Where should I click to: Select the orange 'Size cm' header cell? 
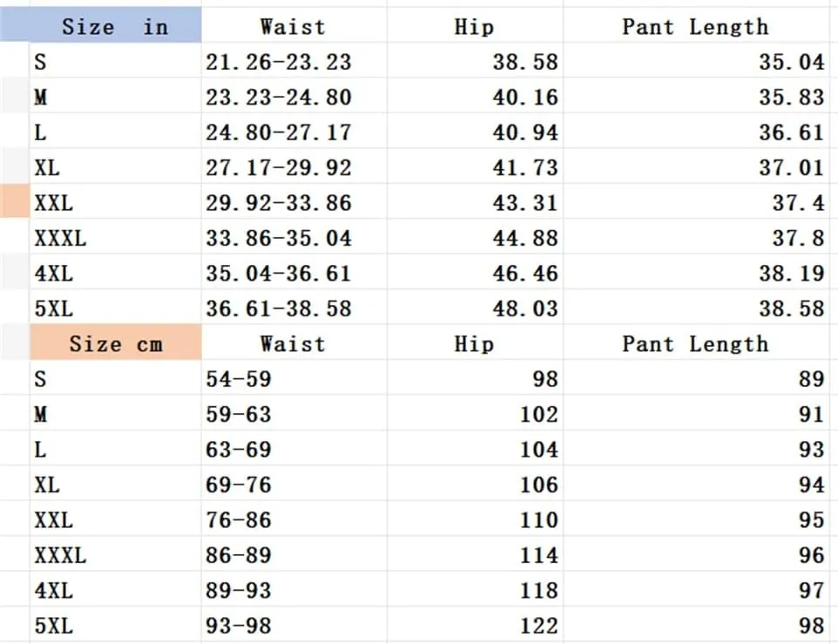pyautogui.click(x=116, y=342)
